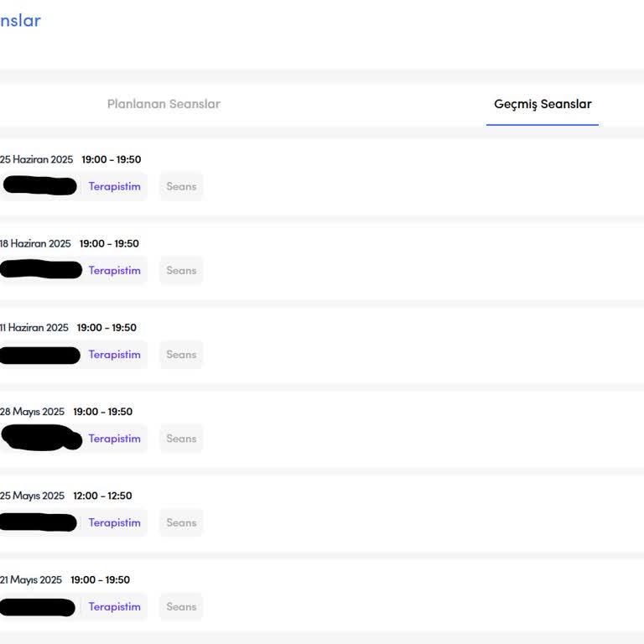Click the date text 28 Mayıs 2025

[x=32, y=412]
